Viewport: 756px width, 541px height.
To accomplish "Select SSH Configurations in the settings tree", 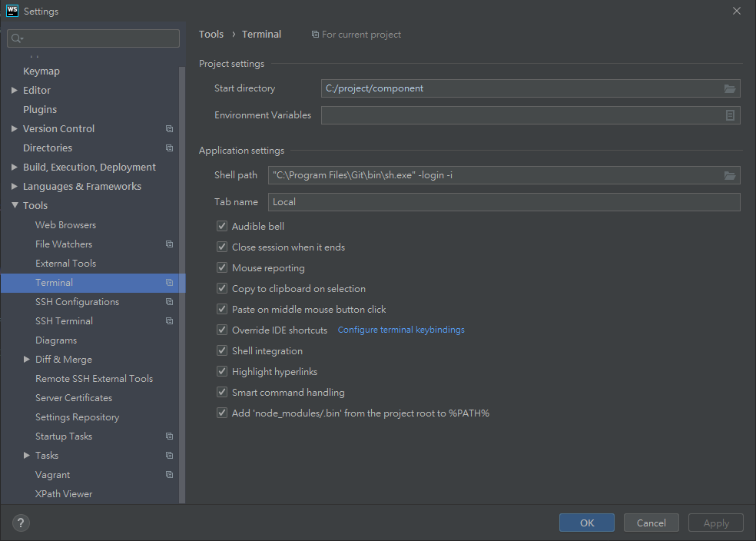I will point(77,302).
